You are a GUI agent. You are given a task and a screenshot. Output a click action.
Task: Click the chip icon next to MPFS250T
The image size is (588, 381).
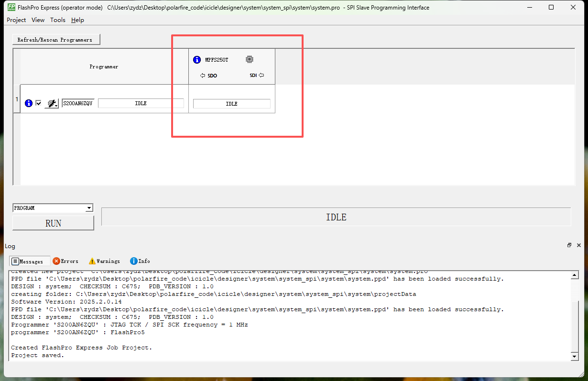pyautogui.click(x=250, y=59)
